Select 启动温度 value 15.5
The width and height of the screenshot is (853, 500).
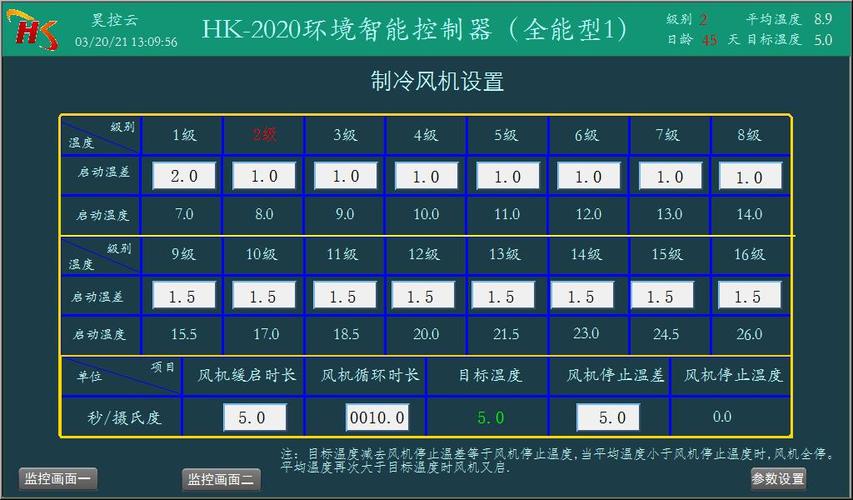(x=184, y=334)
